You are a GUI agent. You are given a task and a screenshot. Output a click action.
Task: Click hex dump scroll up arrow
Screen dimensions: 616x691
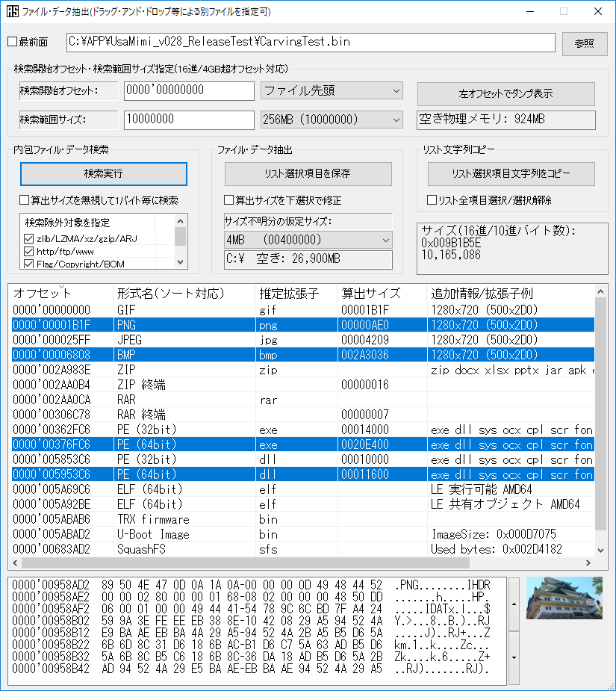pyautogui.click(x=514, y=604)
